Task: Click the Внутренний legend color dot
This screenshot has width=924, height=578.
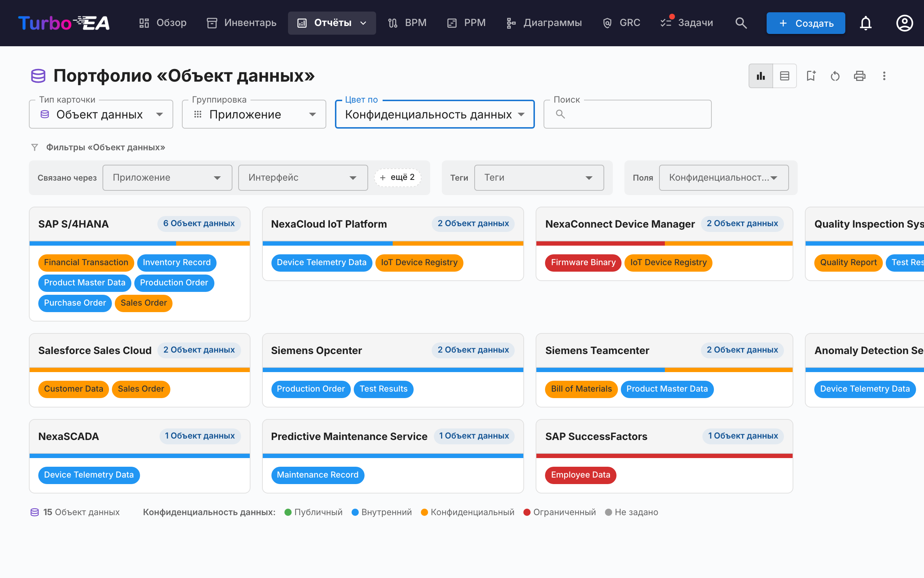Action: (x=355, y=512)
